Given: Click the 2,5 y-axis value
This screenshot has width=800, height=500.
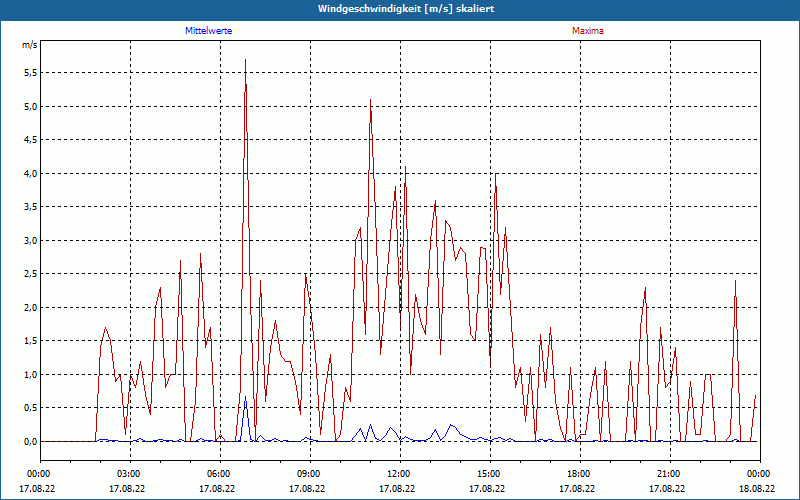Looking at the screenshot, I should pyautogui.click(x=31, y=274).
